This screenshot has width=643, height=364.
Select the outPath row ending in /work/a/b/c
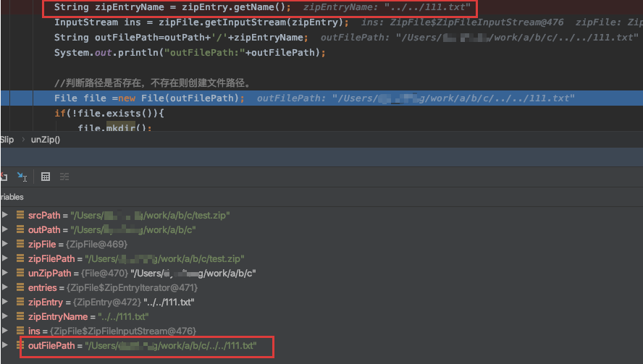coord(112,230)
